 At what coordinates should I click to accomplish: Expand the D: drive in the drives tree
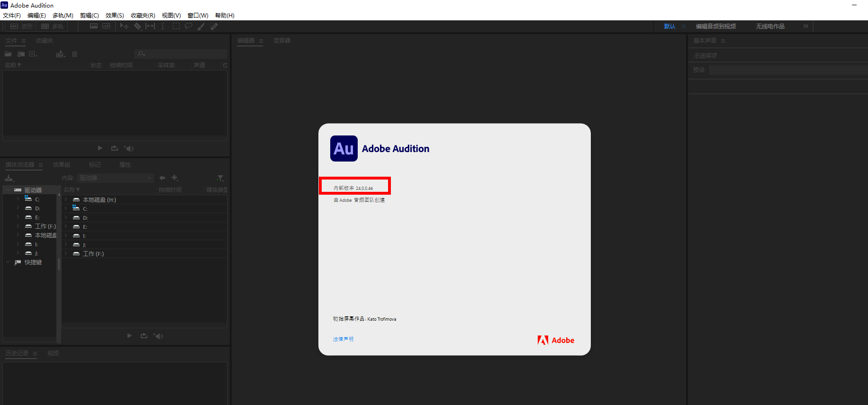coord(18,208)
